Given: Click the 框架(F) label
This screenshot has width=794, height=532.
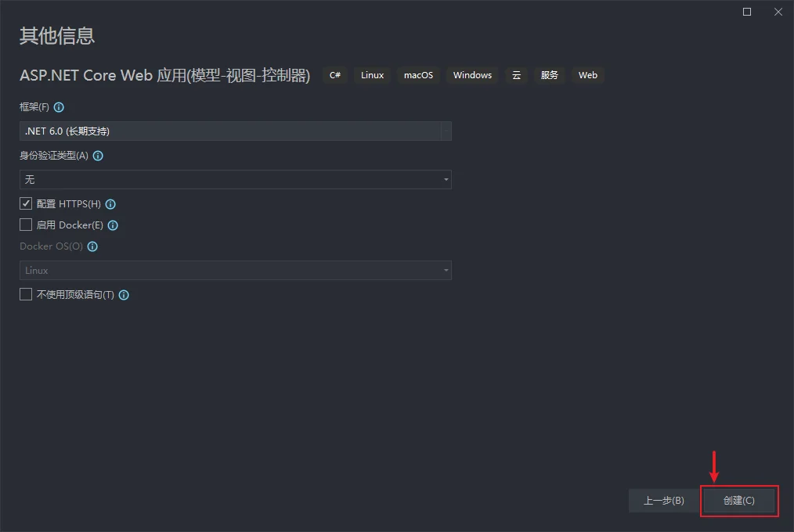Looking at the screenshot, I should pyautogui.click(x=34, y=107).
